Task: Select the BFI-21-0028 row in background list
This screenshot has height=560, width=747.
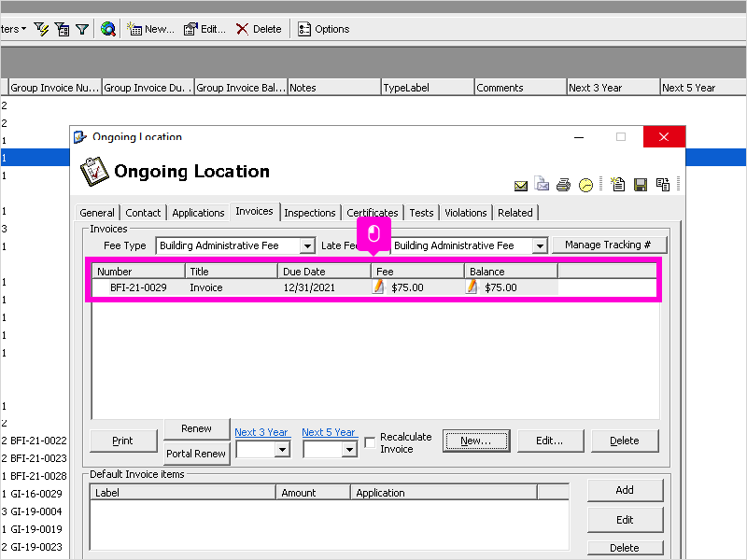Action: click(35, 476)
